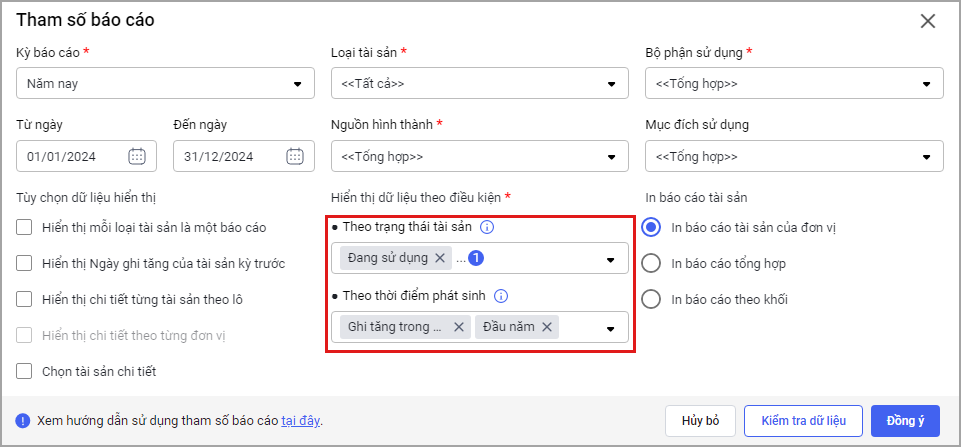Remove the Đang sử dụng tag
This screenshot has height=447, width=961.
coord(440,258)
